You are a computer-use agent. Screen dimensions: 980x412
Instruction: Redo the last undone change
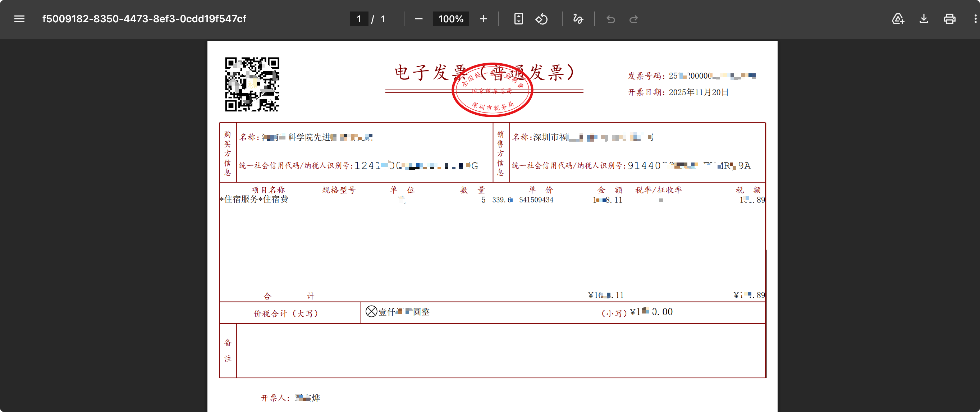(x=633, y=19)
